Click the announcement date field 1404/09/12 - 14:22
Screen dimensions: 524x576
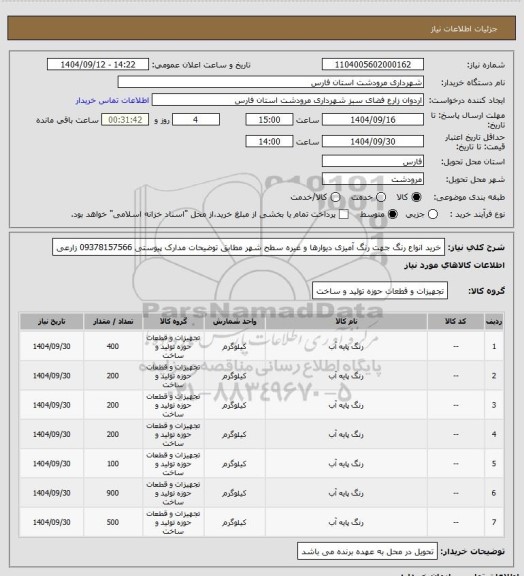tap(98, 64)
